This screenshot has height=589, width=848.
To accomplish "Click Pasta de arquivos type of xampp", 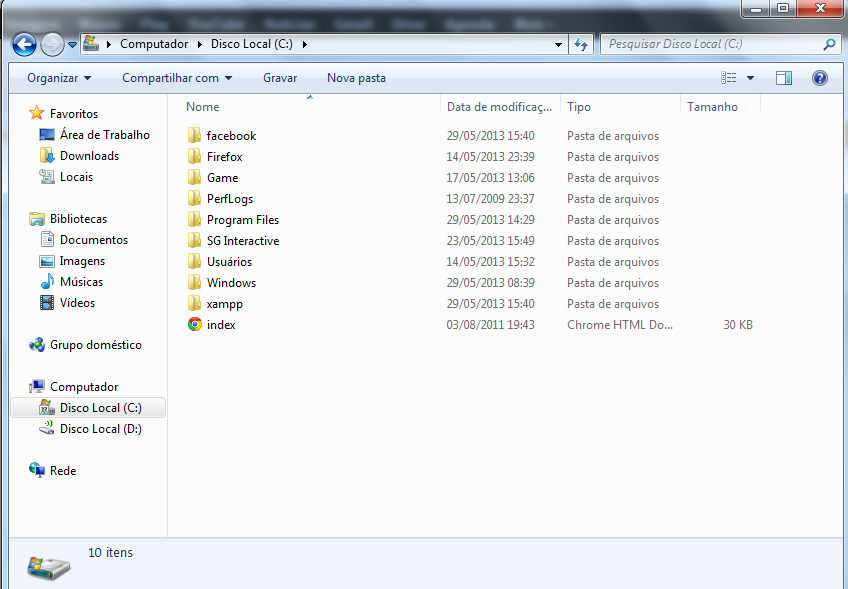I will click(x=613, y=303).
